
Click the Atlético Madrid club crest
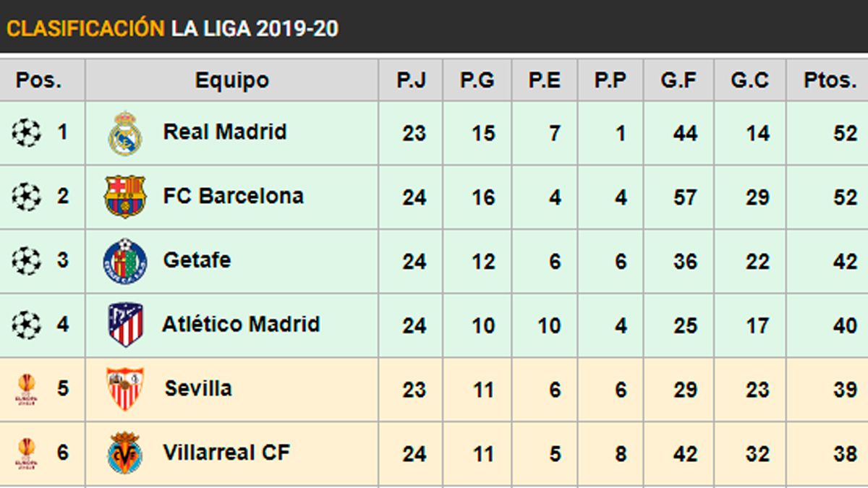coord(125,325)
